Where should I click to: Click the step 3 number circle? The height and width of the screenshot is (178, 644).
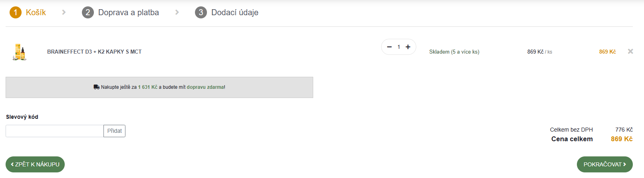201,12
